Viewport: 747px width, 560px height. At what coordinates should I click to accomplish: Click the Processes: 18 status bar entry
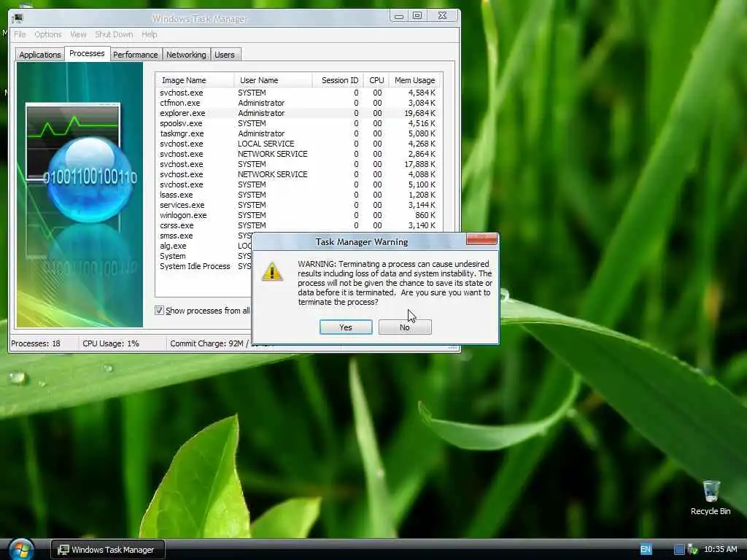[x=36, y=343]
